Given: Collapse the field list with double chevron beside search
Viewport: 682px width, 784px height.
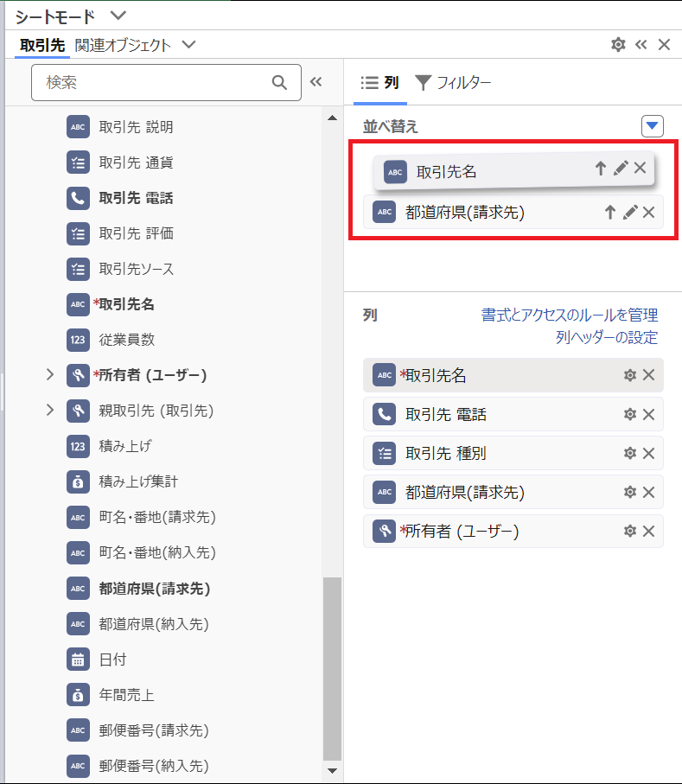Looking at the screenshot, I should pyautogui.click(x=316, y=82).
